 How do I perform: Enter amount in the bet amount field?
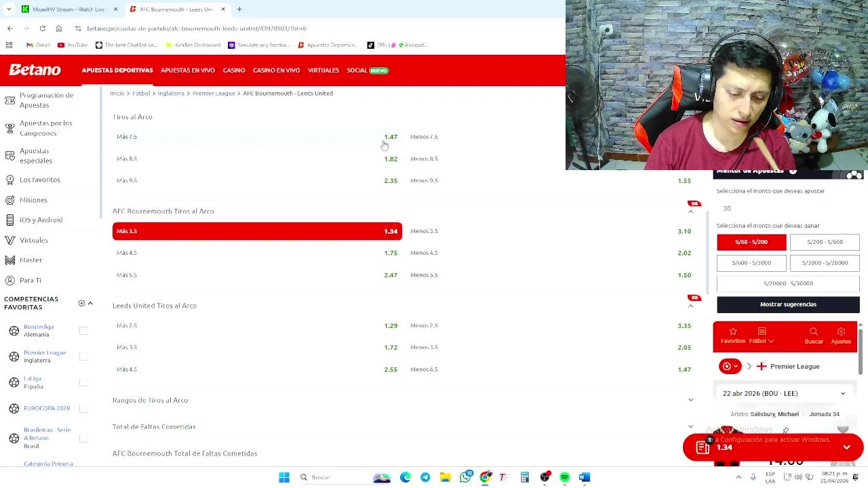788,209
